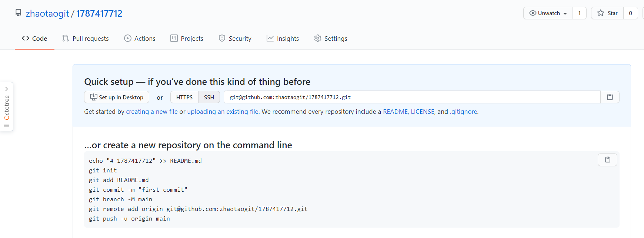Open the LICENSE link
644x238 pixels.
point(423,112)
